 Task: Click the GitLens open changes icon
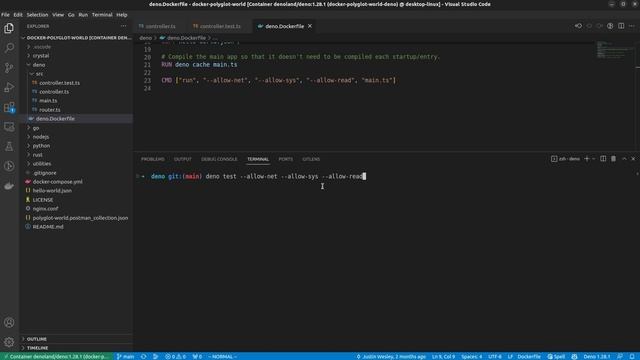tap(578, 26)
